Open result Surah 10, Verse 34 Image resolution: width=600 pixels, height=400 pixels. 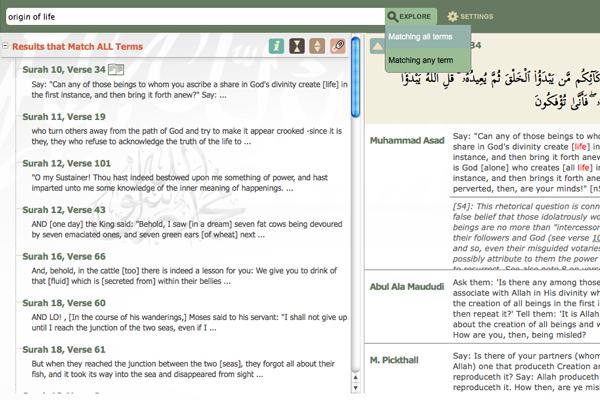[x=64, y=69]
